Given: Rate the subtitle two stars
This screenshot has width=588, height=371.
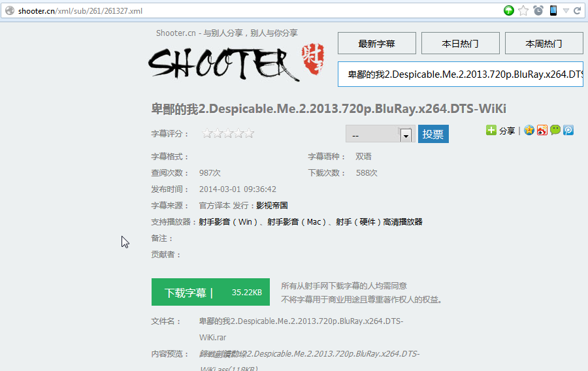Looking at the screenshot, I should (x=218, y=133).
